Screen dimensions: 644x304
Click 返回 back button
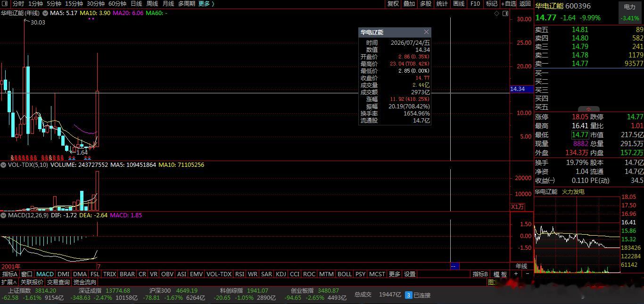[x=525, y=4]
